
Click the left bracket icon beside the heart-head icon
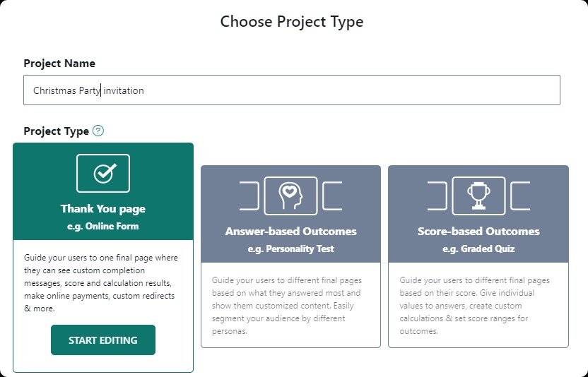click(x=249, y=196)
